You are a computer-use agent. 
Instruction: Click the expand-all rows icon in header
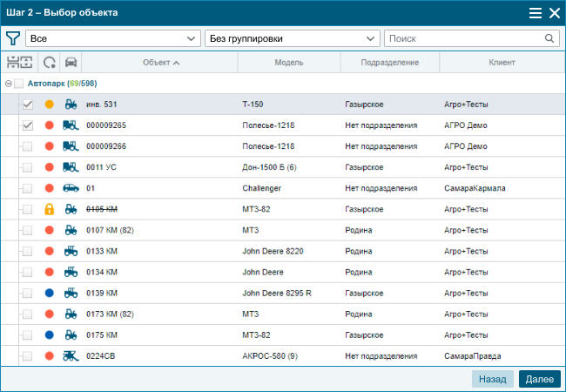point(27,63)
